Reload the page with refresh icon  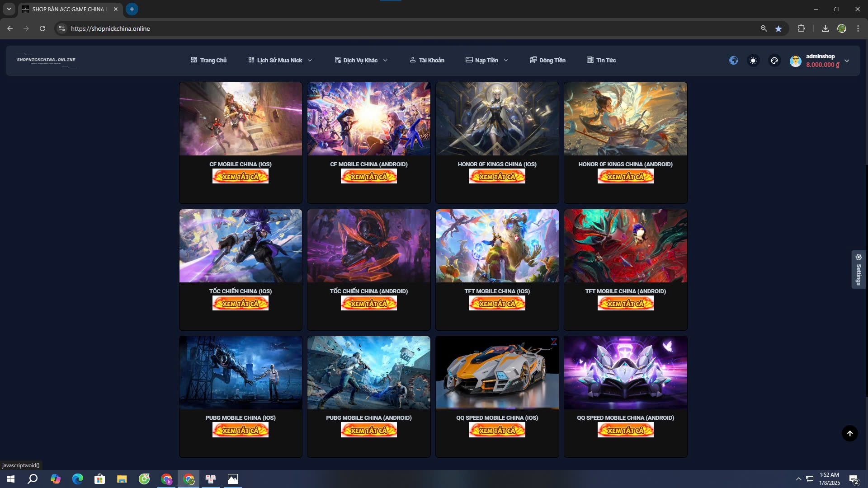pos(42,28)
